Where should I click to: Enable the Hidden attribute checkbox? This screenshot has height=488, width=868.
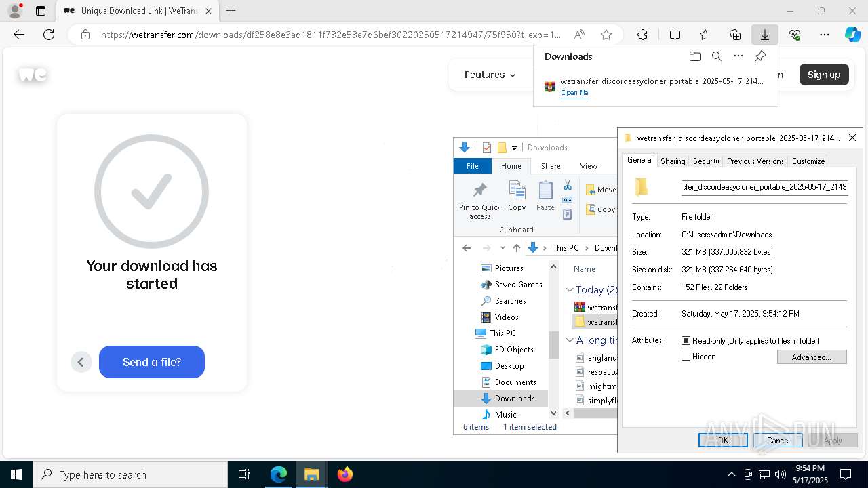point(686,357)
